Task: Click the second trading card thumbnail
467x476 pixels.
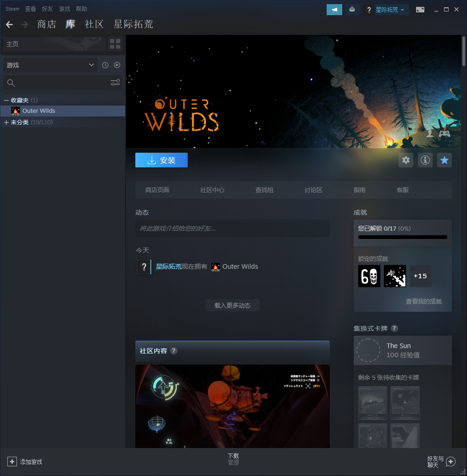Action: click(x=405, y=403)
